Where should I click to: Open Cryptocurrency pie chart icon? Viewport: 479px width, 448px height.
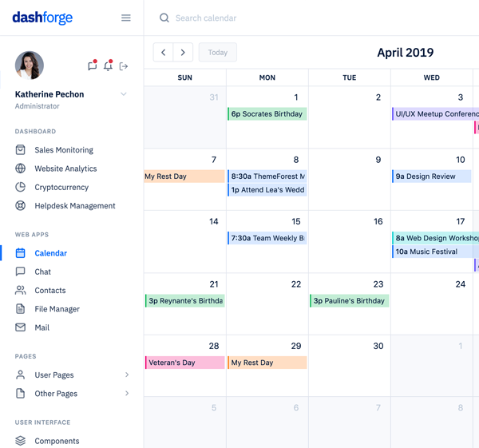click(x=21, y=187)
